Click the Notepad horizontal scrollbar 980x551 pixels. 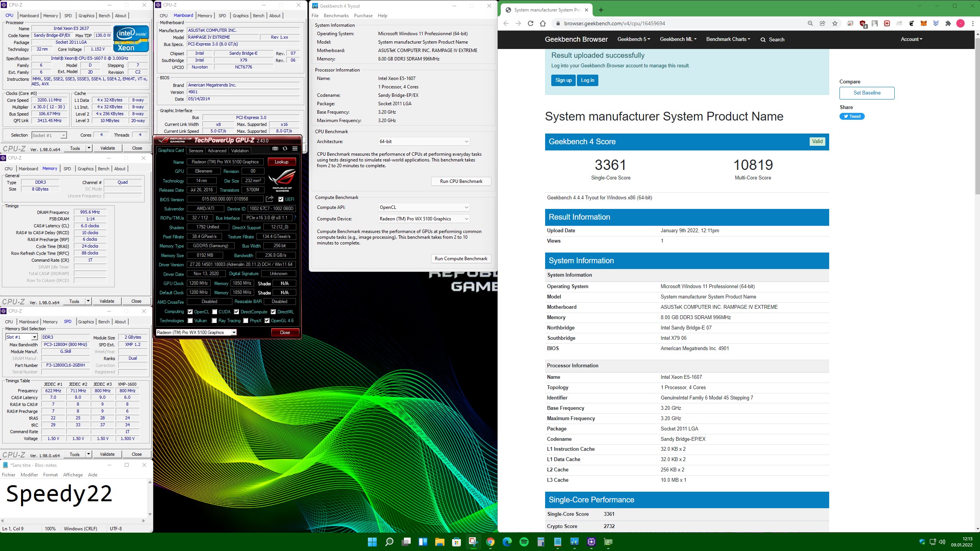point(73,521)
